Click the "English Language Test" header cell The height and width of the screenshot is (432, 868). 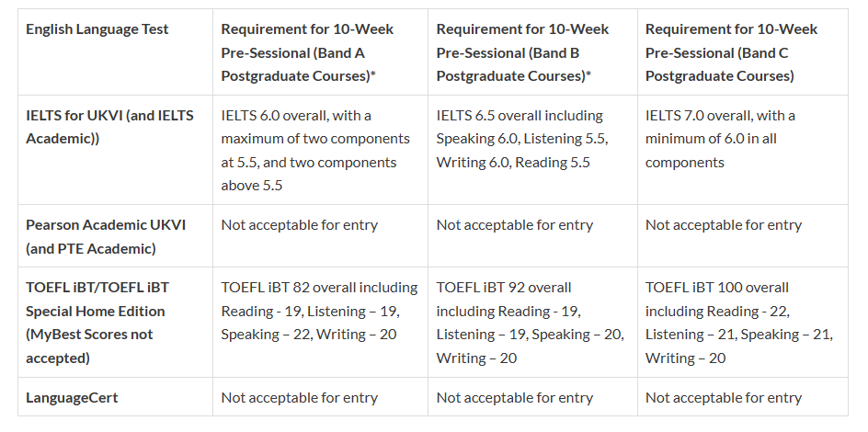coord(97,29)
